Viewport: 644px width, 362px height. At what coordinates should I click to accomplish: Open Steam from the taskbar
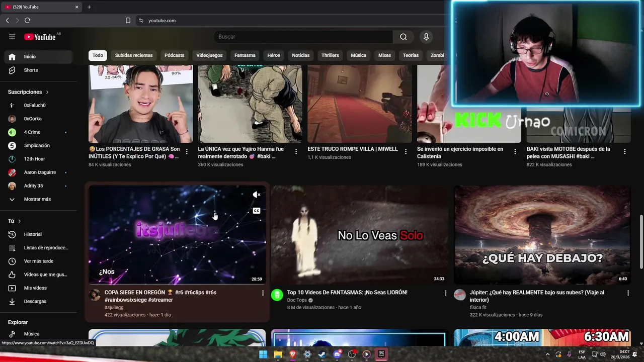pyautogui.click(x=322, y=354)
